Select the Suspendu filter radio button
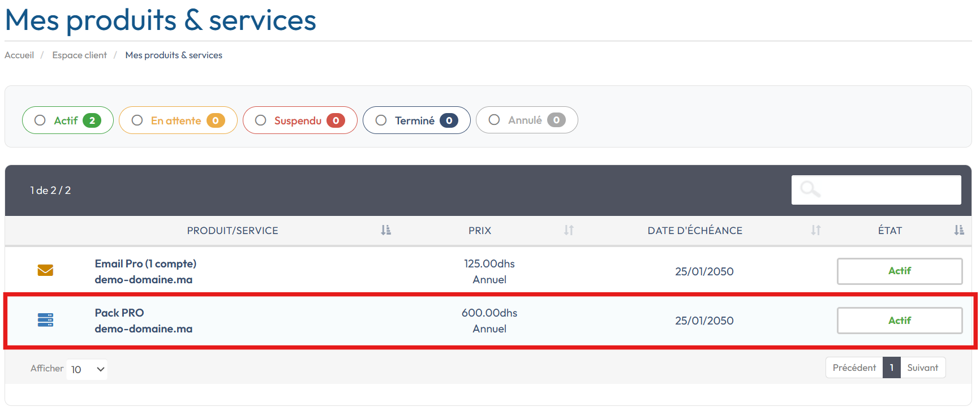Image resolution: width=980 pixels, height=411 pixels. tap(261, 120)
